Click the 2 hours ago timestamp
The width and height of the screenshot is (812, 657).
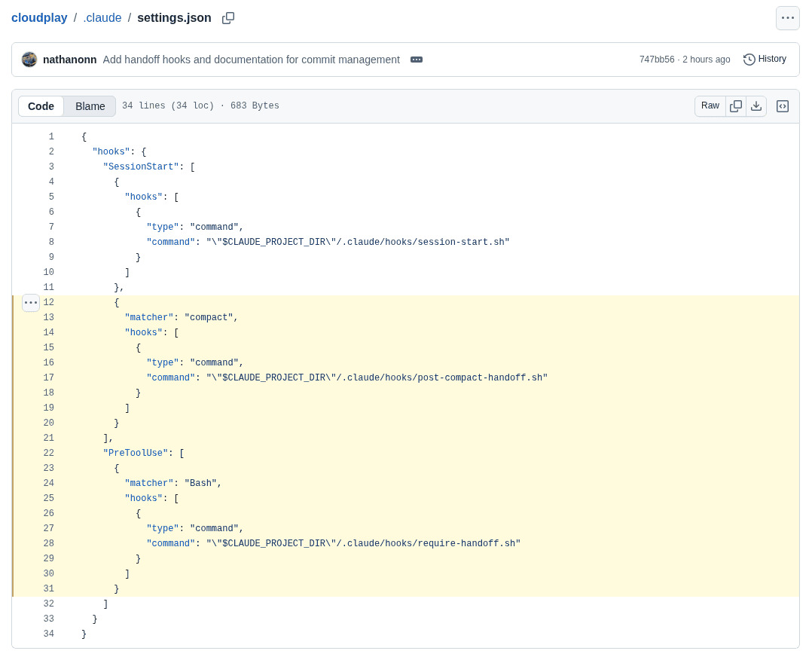(707, 60)
